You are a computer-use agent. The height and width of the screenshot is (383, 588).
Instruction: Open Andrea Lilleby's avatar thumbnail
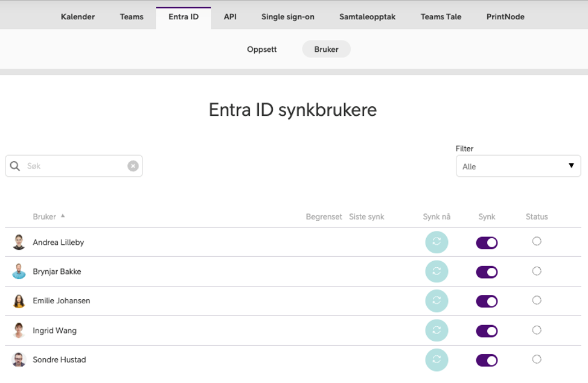(19, 242)
